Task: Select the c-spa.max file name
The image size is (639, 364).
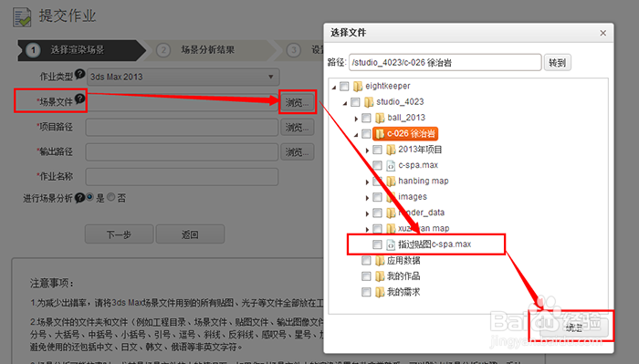Action: (x=418, y=165)
